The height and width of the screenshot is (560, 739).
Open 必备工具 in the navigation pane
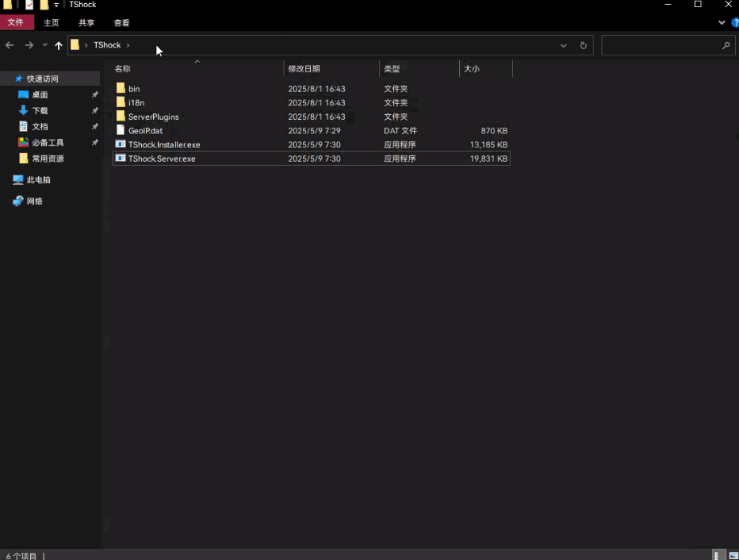pyautogui.click(x=48, y=143)
